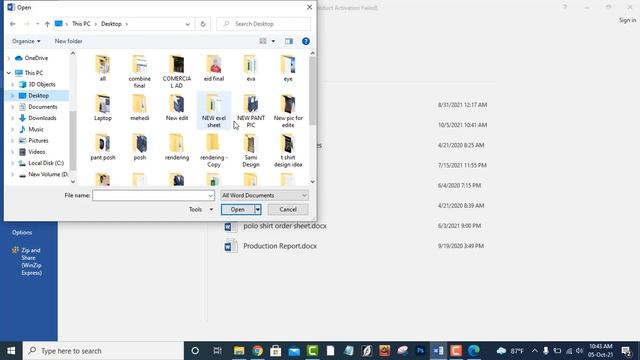The height and width of the screenshot is (360, 640).
Task: Click the taskbar search box
Action: point(103,351)
